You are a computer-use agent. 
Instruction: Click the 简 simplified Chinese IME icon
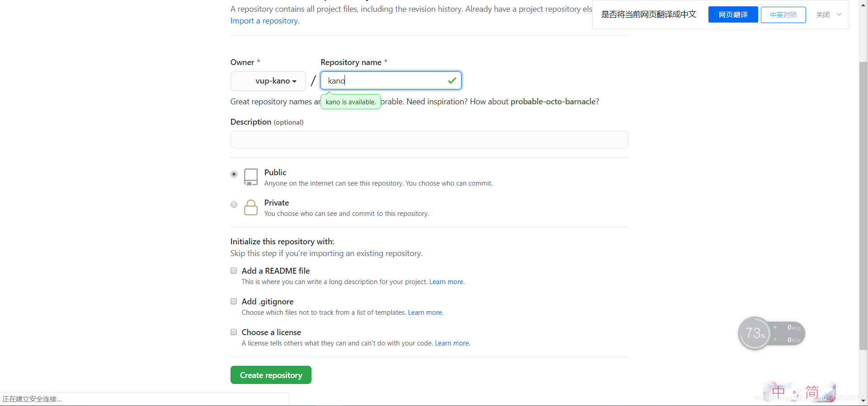812,391
